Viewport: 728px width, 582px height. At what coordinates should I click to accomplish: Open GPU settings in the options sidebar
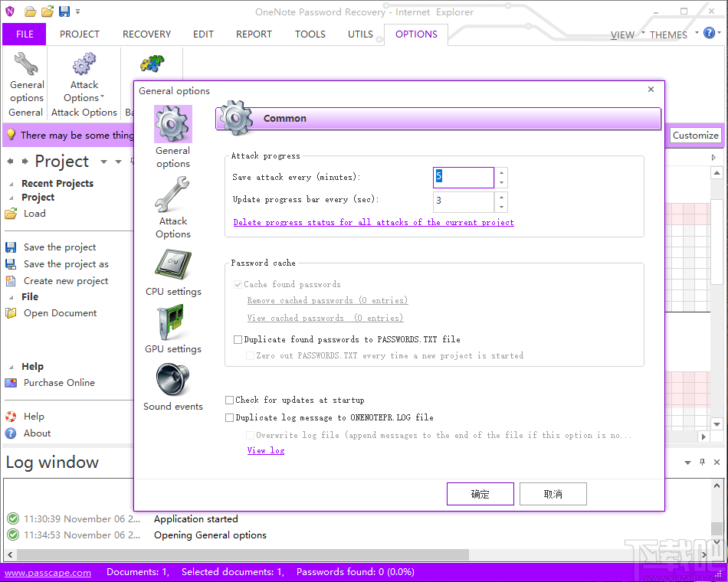click(172, 331)
